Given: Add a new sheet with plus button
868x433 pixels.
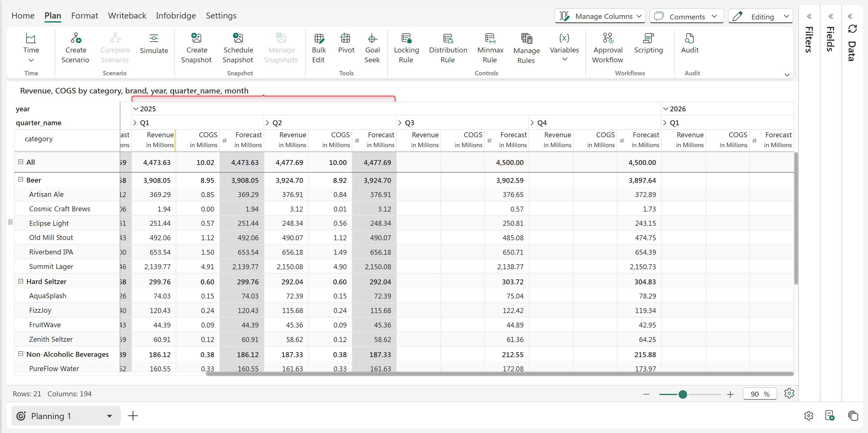Looking at the screenshot, I should tap(133, 416).
